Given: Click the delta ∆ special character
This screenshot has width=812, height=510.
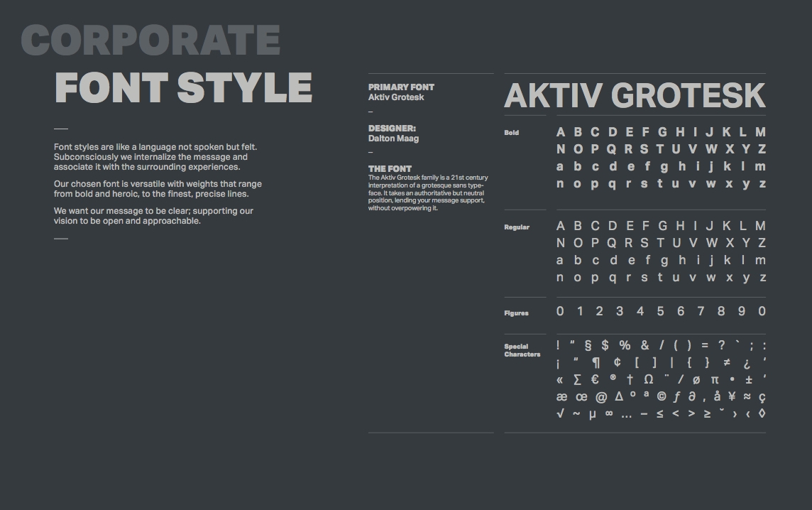Looking at the screenshot, I should [619, 396].
